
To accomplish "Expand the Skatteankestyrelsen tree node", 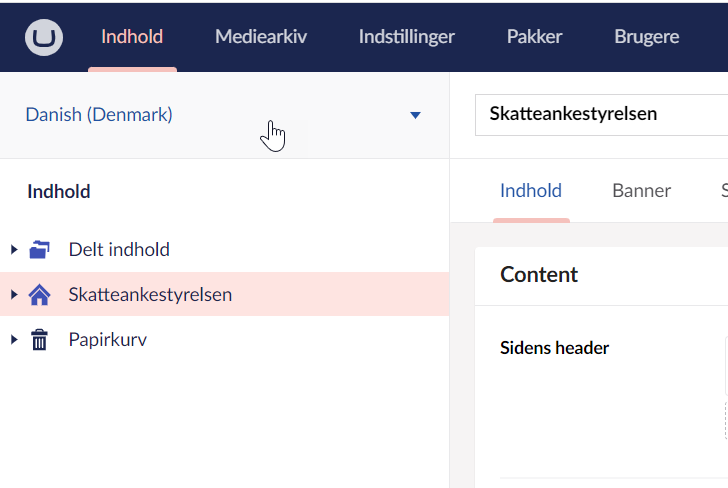I will coord(14,295).
